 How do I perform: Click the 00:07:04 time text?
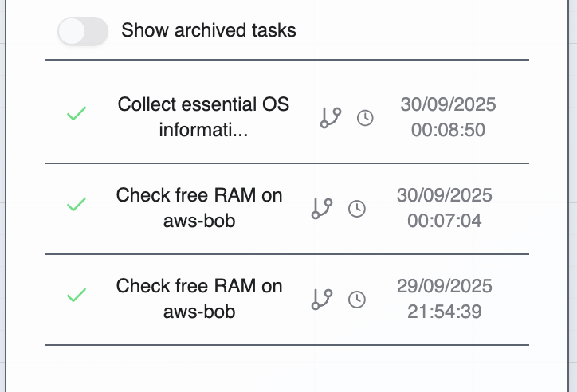click(x=444, y=221)
